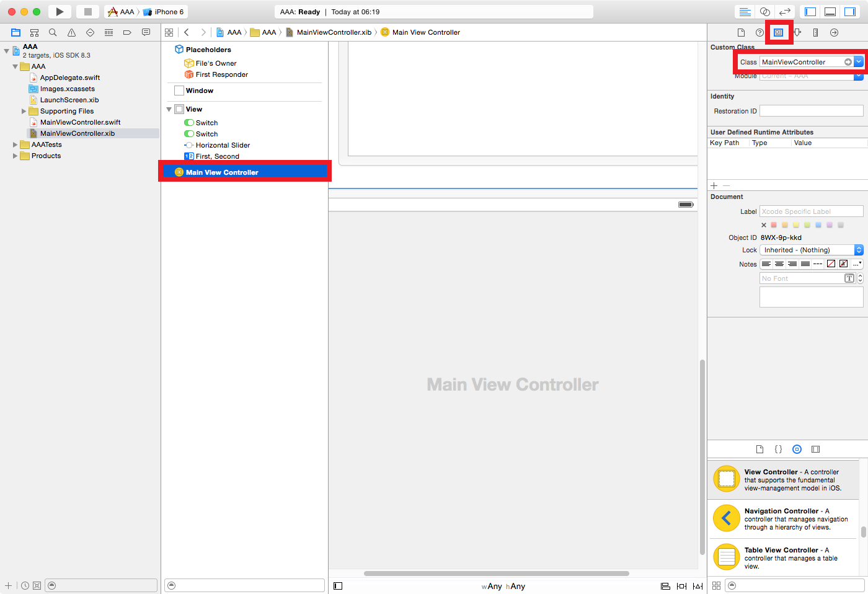
Task: Toggle the Navigator panel visibility
Action: pos(810,12)
